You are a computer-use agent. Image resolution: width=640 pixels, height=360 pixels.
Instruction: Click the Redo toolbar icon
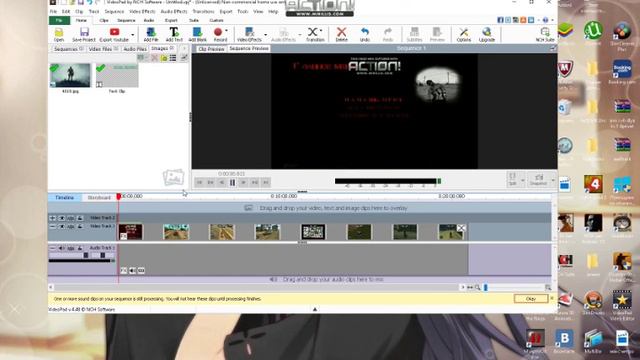388,34
